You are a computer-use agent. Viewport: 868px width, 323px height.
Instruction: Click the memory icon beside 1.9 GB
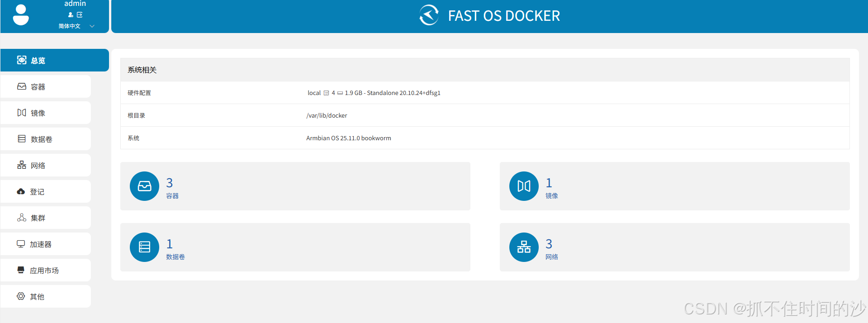340,93
